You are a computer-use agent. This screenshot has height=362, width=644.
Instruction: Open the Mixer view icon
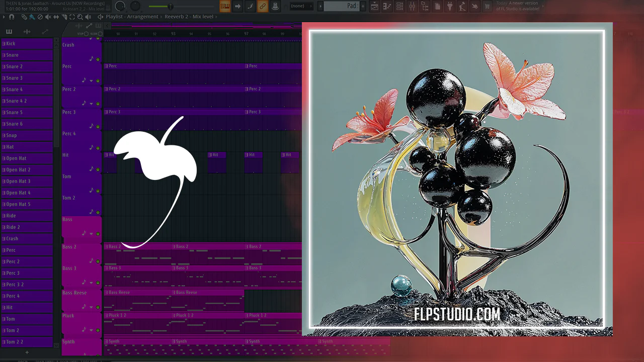pos(412,7)
